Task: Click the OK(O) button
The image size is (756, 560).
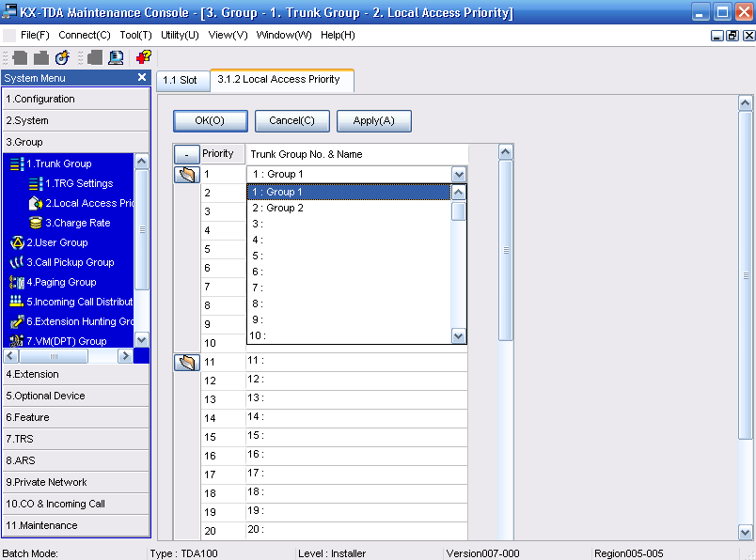Action: click(x=211, y=121)
